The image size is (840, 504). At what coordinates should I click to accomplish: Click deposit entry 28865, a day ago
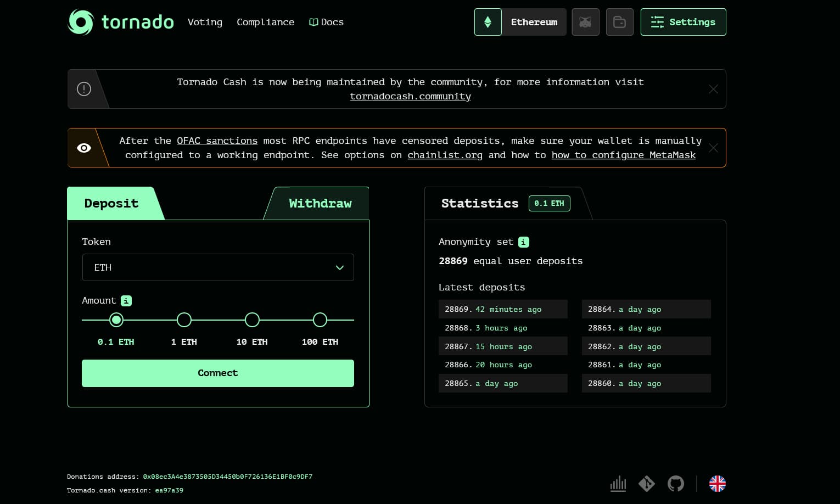[x=503, y=383]
